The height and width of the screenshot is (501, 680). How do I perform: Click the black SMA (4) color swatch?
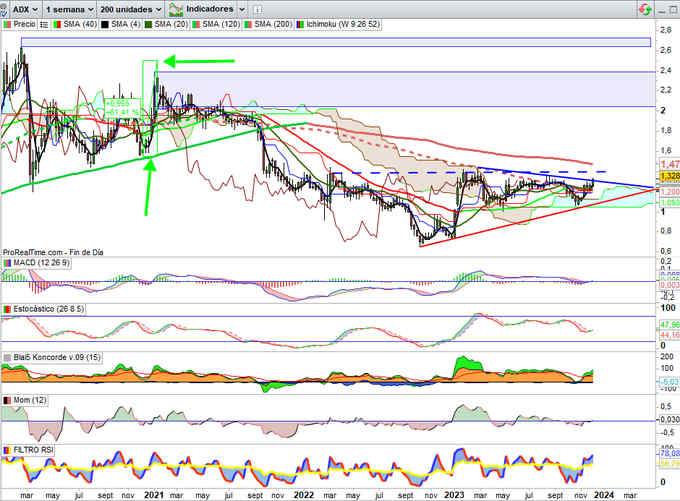pyautogui.click(x=105, y=25)
